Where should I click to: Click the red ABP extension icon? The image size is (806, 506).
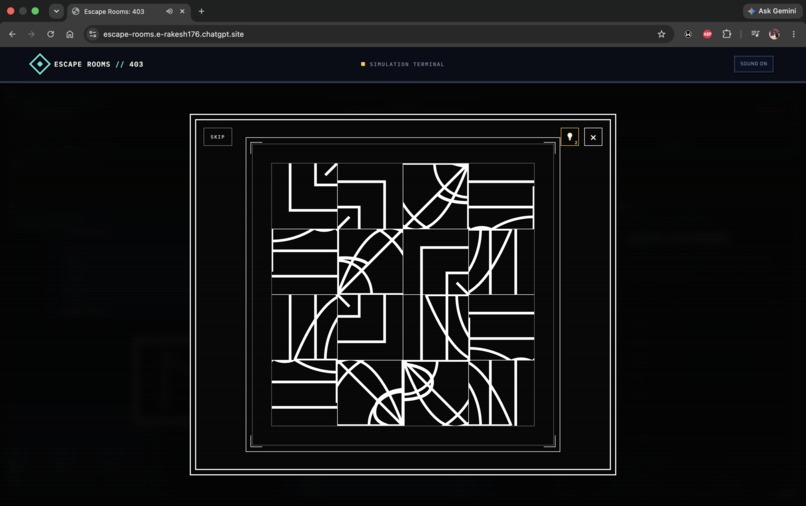[x=707, y=34]
